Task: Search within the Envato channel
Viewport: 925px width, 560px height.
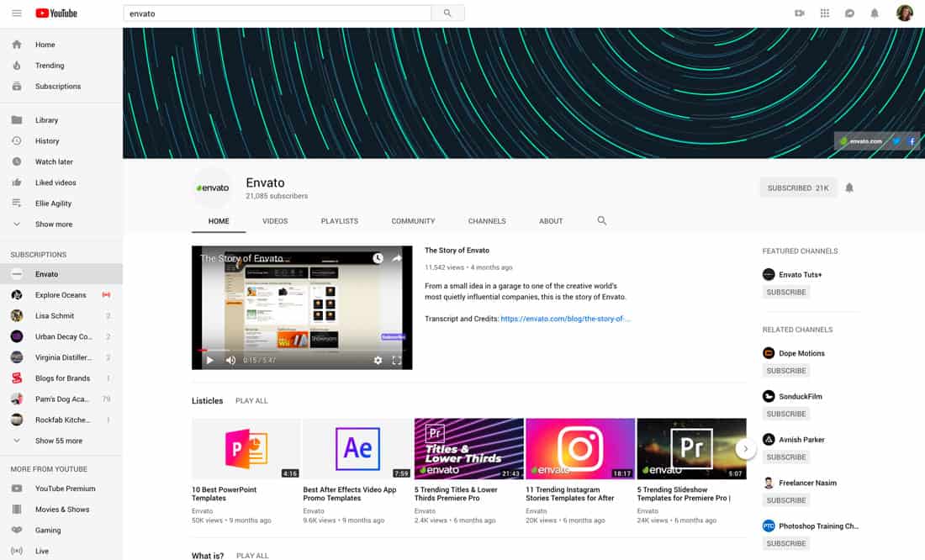Action: tap(601, 220)
